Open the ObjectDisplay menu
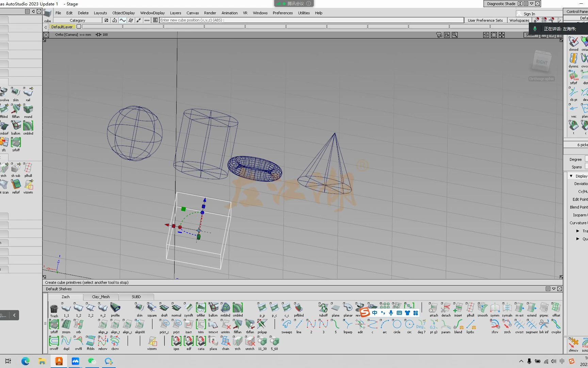The height and width of the screenshot is (368, 588). point(124,13)
